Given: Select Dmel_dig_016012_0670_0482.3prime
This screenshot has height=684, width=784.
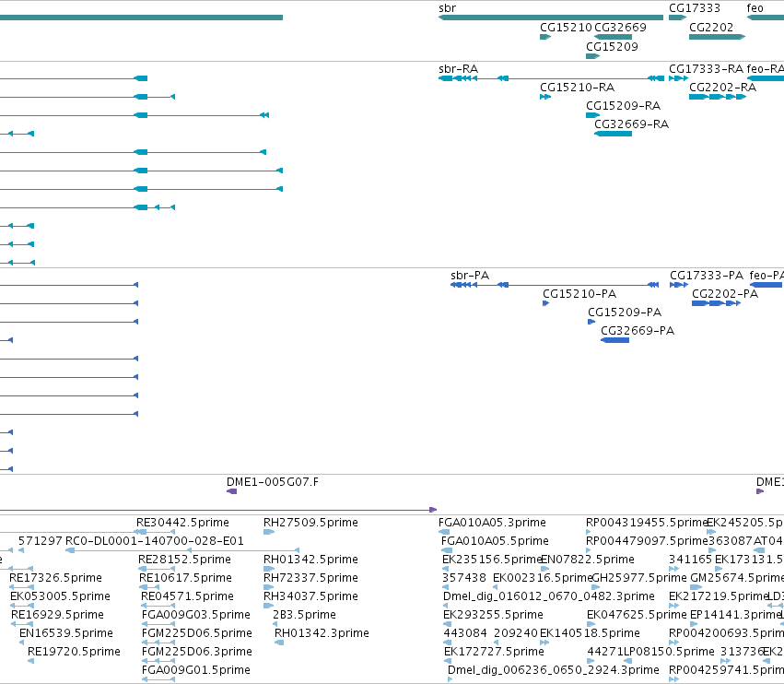Looking at the screenshot, I should click(x=447, y=606).
